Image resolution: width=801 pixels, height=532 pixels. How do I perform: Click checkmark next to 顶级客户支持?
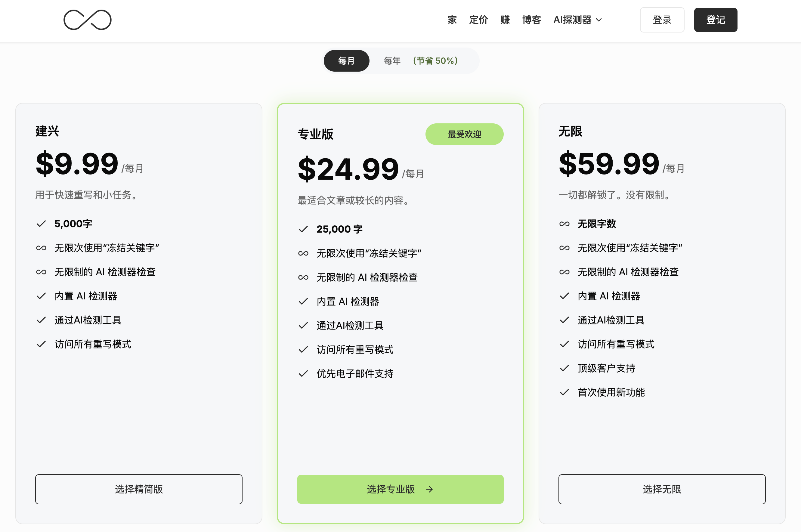(564, 368)
